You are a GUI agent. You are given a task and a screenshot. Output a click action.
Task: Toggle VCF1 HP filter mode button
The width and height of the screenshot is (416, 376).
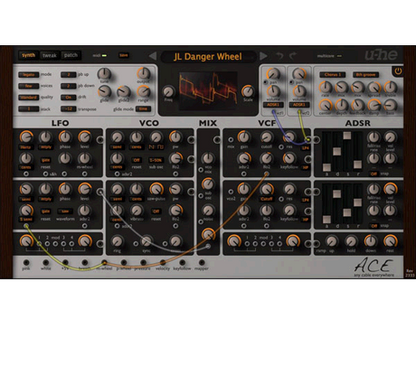coord(305,168)
